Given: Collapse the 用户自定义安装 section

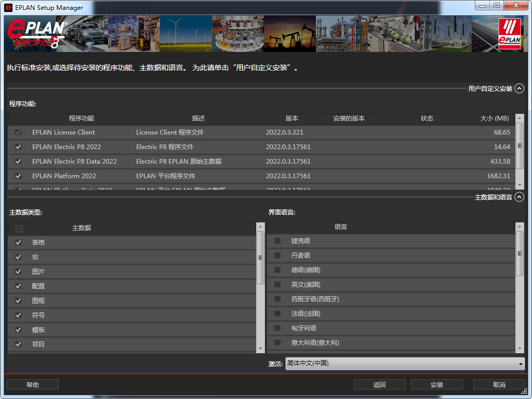Looking at the screenshot, I should point(518,88).
